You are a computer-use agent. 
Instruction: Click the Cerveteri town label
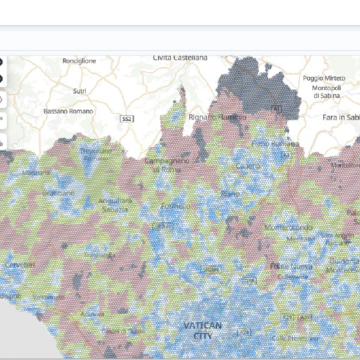pyautogui.click(x=20, y=265)
